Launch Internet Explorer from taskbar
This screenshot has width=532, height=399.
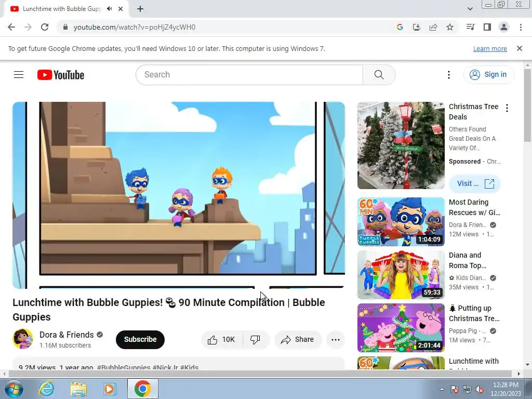coord(46,389)
